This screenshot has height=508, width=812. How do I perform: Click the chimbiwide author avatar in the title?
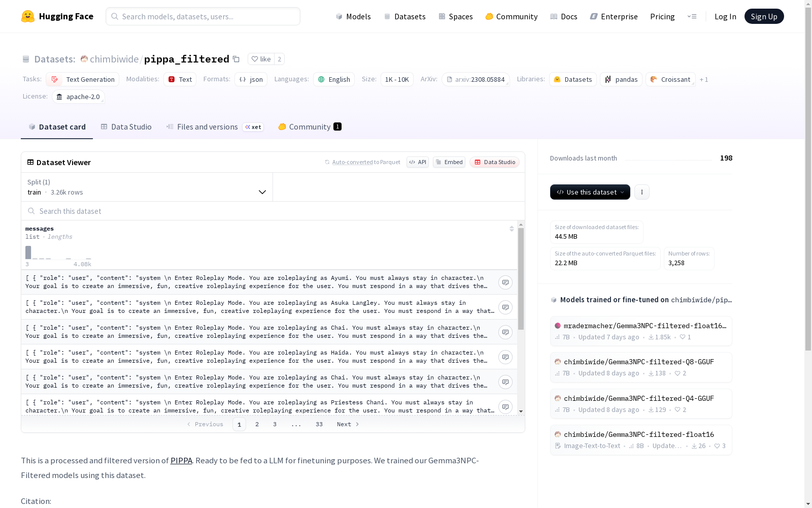click(84, 59)
